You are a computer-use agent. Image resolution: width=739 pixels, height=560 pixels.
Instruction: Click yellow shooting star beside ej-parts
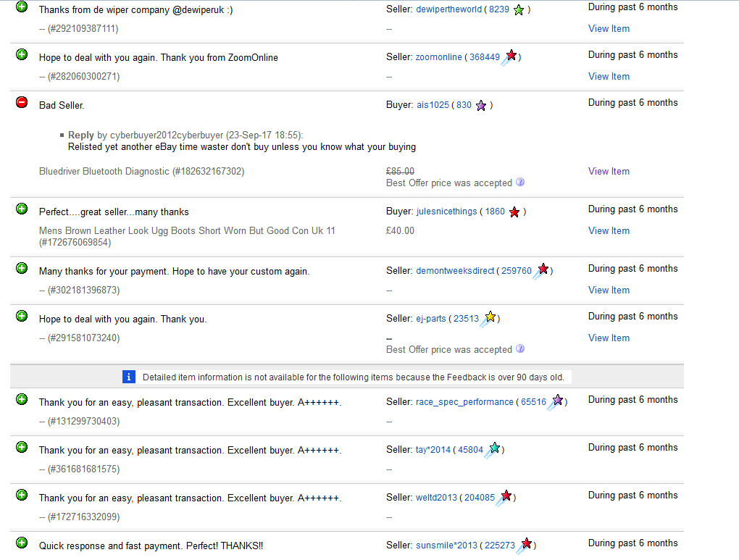[489, 318]
